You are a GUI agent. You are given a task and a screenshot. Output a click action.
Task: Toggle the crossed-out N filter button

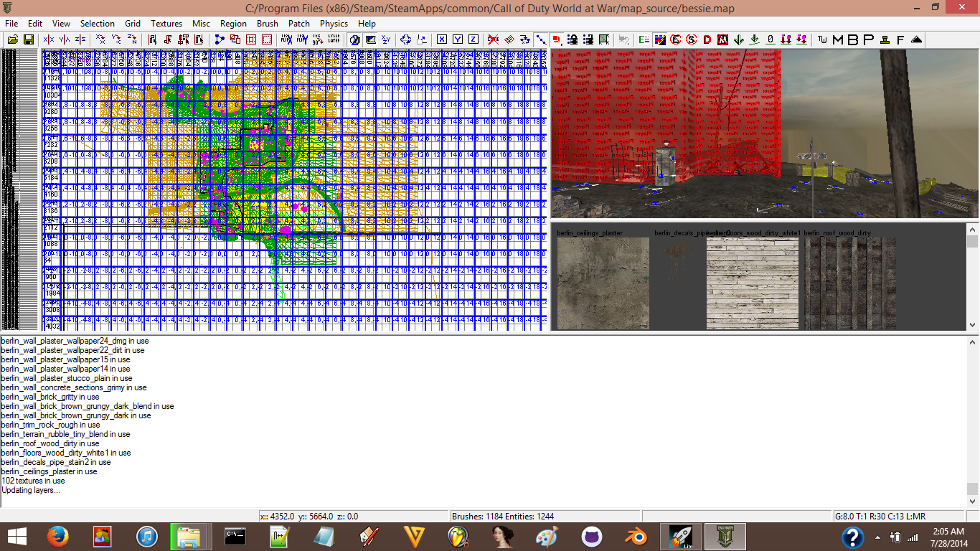[x=723, y=39]
